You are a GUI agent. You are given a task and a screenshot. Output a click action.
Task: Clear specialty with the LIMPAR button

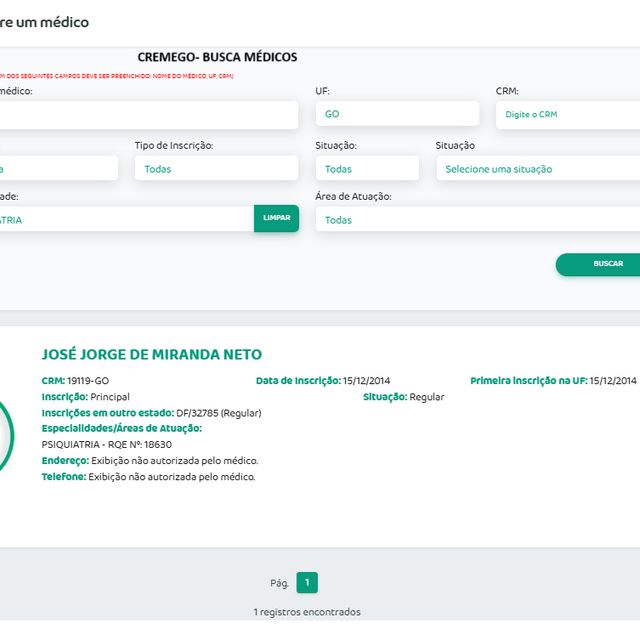pyautogui.click(x=276, y=218)
